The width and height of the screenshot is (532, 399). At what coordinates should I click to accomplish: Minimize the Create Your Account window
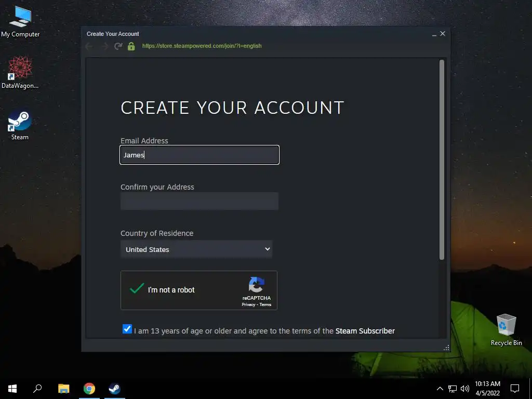[434, 34]
